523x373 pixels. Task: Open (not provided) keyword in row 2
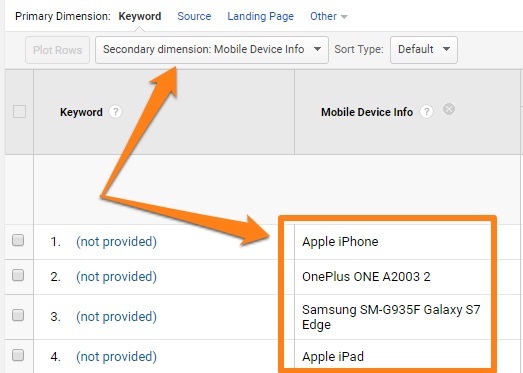tap(116, 277)
